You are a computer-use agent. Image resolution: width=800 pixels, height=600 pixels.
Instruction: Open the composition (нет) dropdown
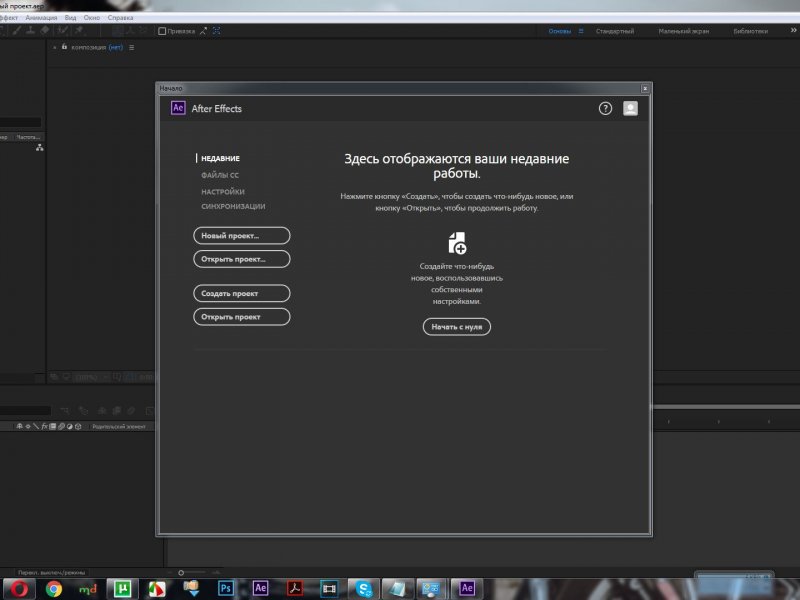[116, 47]
